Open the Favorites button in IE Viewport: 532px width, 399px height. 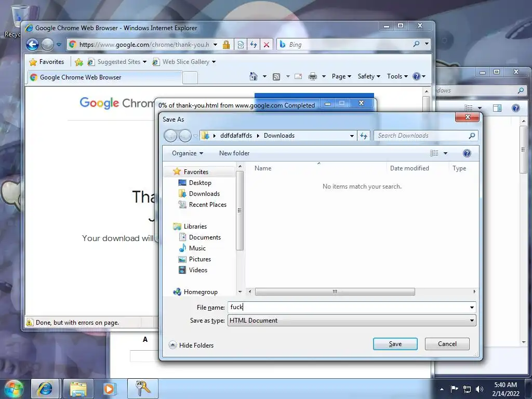tap(47, 62)
